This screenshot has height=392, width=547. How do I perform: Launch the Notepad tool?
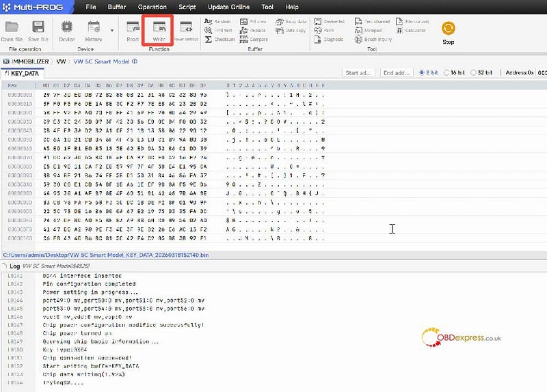(x=368, y=30)
